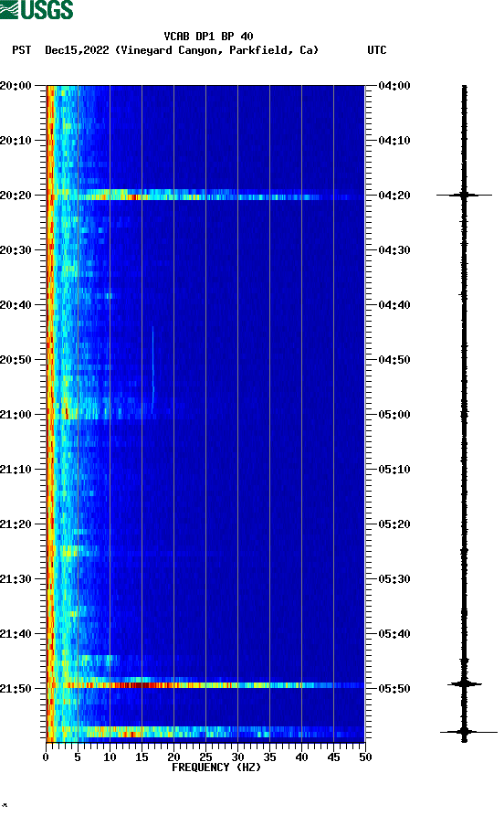This screenshot has height=815, width=504.
Task: Click the seismogram spike at 04:20
Action: (464, 195)
